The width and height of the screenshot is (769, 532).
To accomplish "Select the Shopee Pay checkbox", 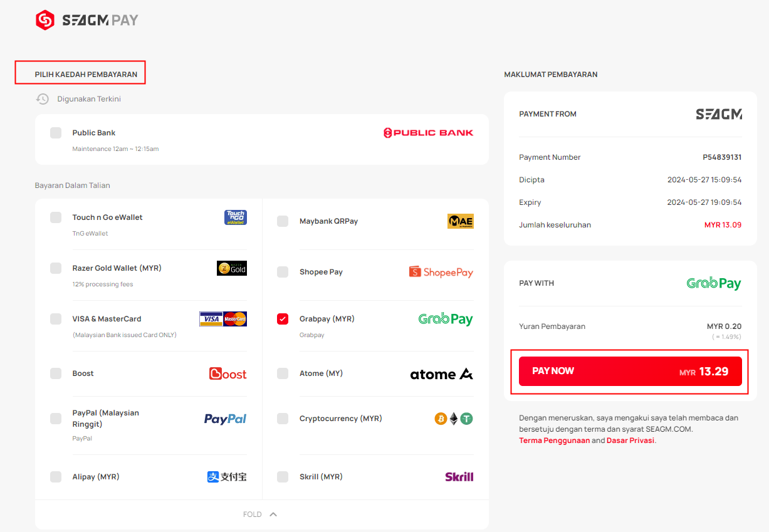I will point(283,272).
